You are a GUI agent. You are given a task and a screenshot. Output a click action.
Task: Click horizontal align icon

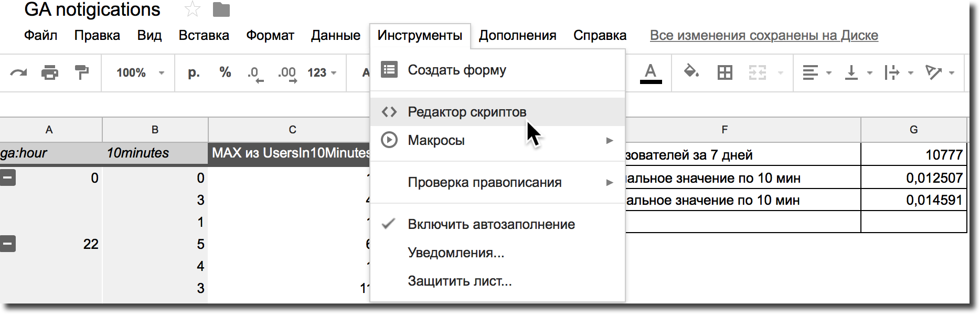811,72
